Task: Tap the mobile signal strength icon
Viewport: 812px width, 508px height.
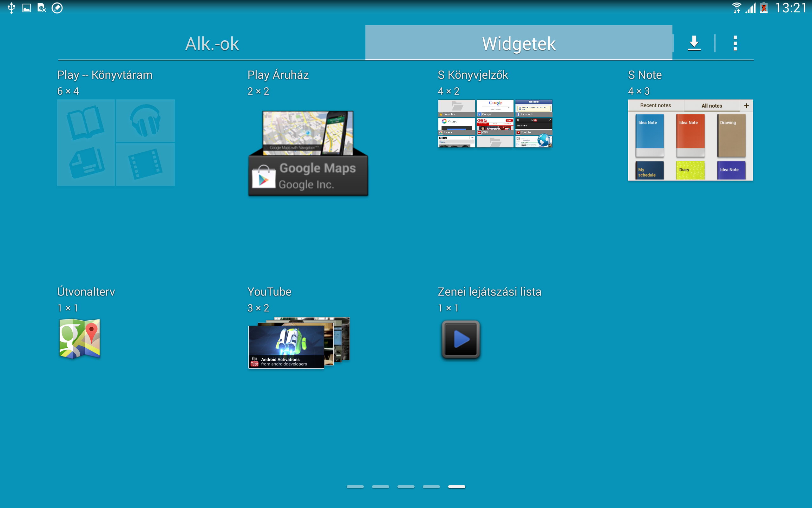Action: [x=750, y=8]
